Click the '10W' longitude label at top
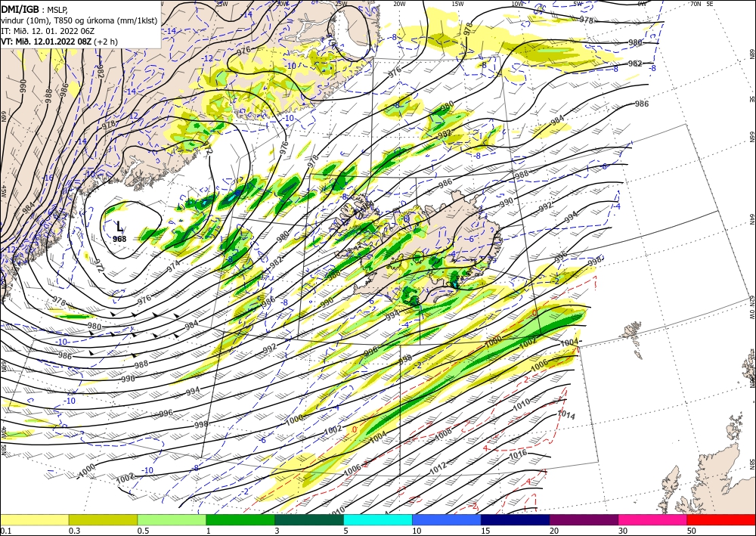The height and width of the screenshot is (536, 756). pyautogui.click(x=517, y=4)
